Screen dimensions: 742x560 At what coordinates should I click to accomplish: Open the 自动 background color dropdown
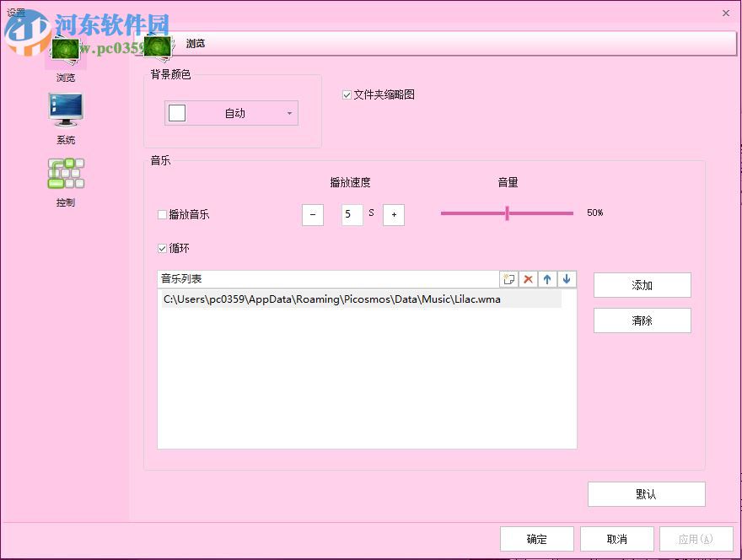[x=290, y=112]
